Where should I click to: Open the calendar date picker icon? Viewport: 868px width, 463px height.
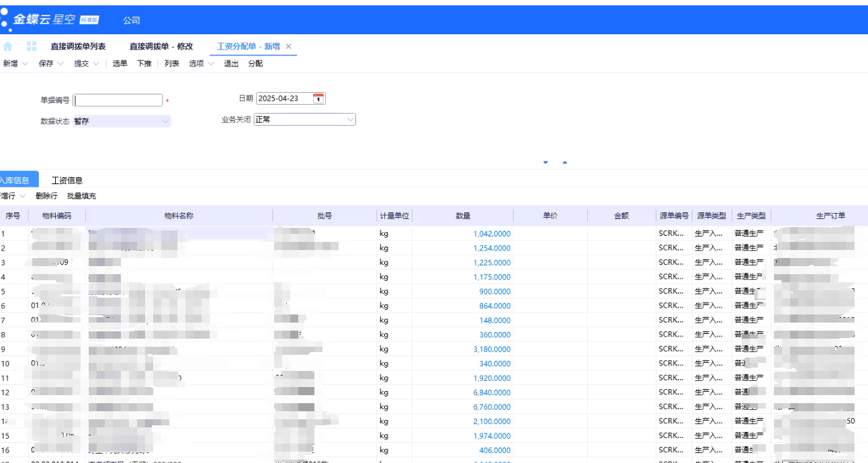pos(318,99)
